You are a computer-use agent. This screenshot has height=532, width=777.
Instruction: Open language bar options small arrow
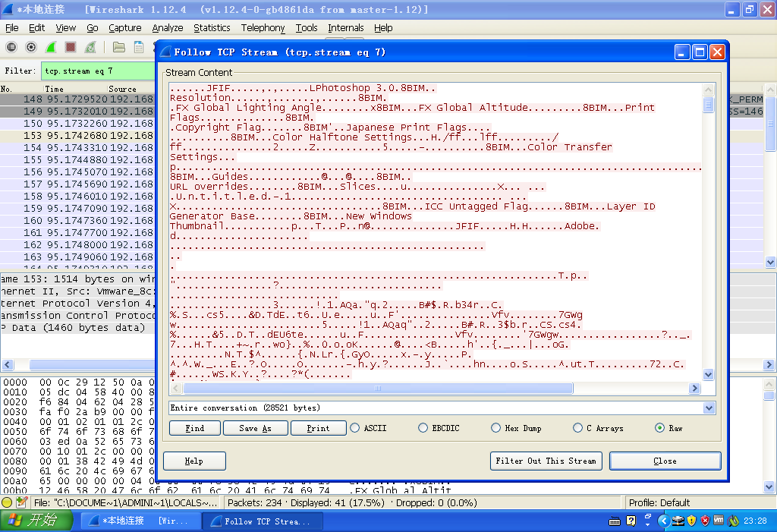pyautogui.click(x=648, y=524)
